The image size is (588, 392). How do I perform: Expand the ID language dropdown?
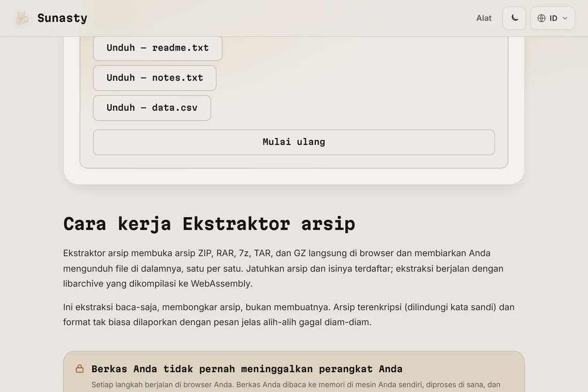pyautogui.click(x=552, y=18)
